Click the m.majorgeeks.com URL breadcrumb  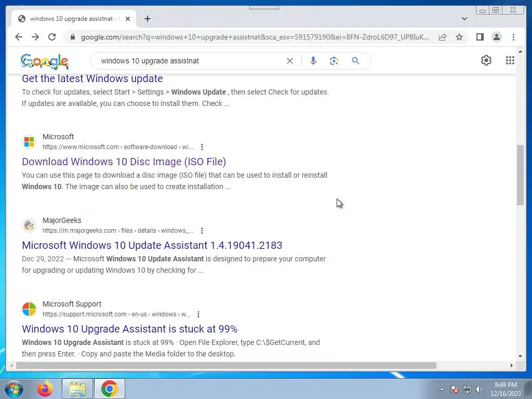(x=118, y=231)
